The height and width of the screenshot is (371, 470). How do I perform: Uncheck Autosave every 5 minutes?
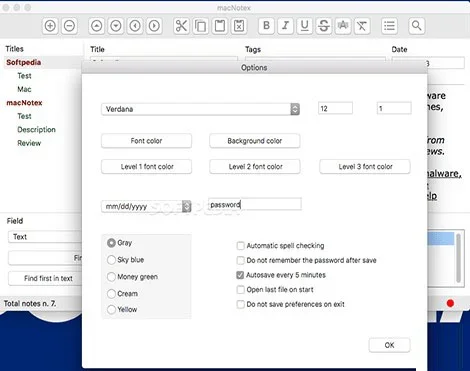tap(240, 275)
